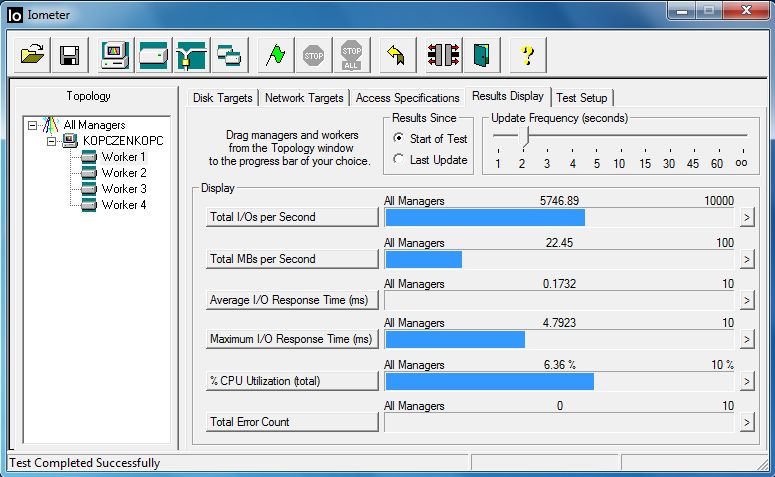
Task: Switch to Network Targets tab
Action: (304, 98)
